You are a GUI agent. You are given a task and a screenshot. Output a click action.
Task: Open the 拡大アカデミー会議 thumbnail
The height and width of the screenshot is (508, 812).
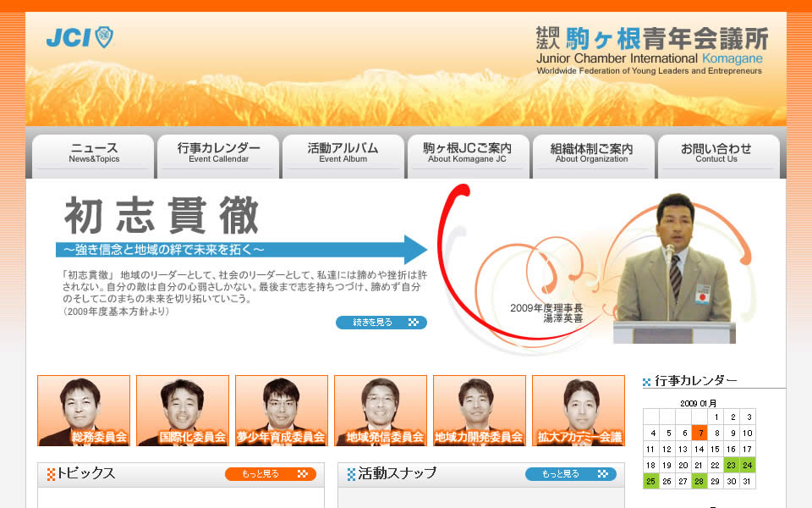(x=579, y=411)
